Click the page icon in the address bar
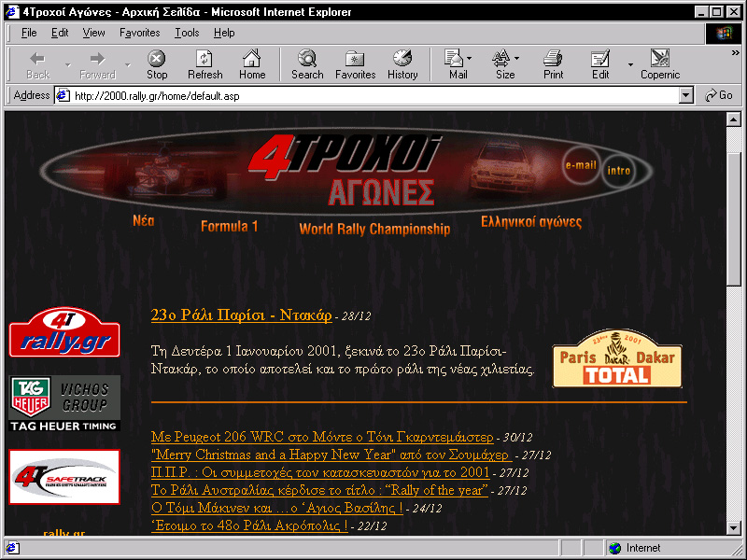Image resolution: width=747 pixels, height=560 pixels. click(x=63, y=96)
